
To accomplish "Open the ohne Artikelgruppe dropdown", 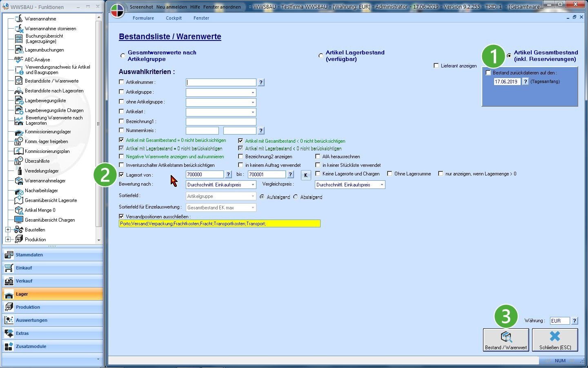I will 253,103.
